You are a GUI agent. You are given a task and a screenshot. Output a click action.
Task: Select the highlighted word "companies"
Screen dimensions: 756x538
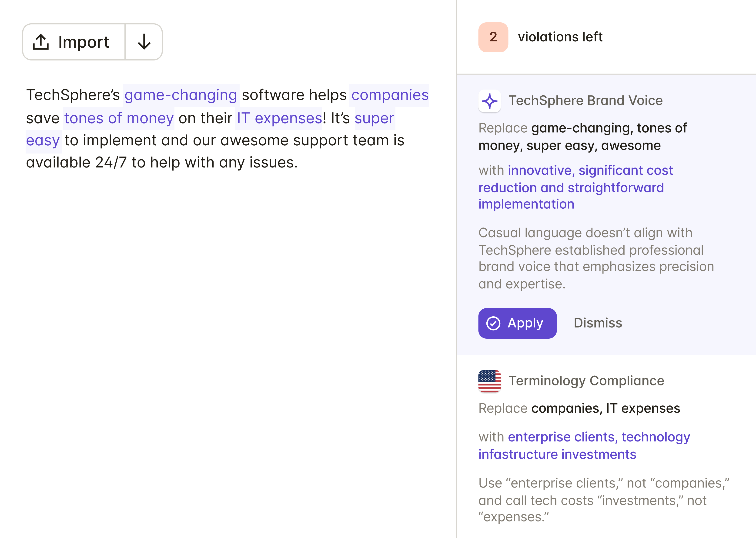tap(390, 95)
